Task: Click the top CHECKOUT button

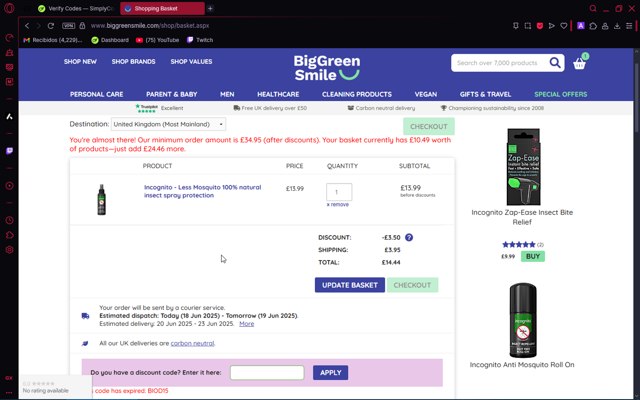Action: click(429, 127)
